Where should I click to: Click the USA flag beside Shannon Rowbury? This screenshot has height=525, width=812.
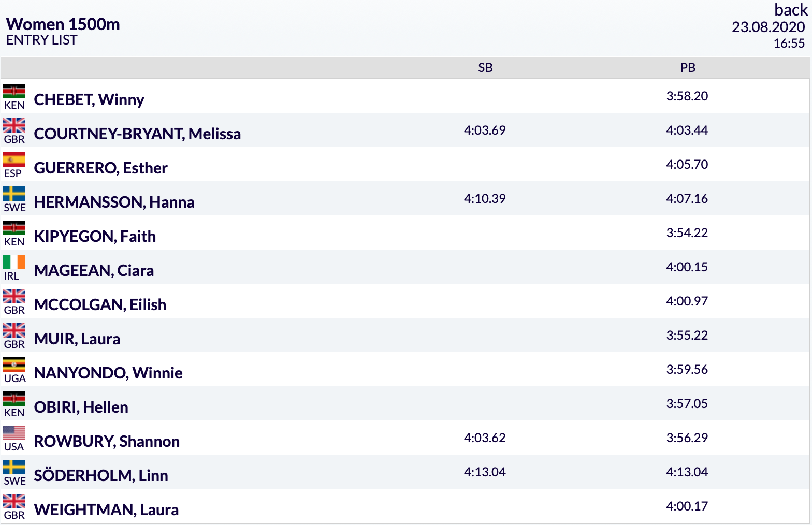point(14,433)
